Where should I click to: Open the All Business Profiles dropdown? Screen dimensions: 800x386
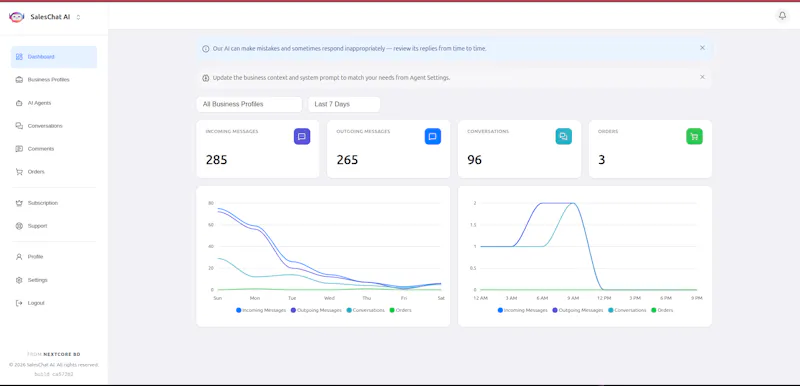249,104
